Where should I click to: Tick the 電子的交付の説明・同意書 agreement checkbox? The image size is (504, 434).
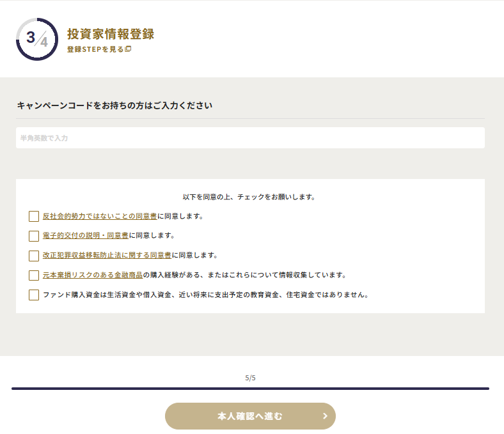point(34,236)
